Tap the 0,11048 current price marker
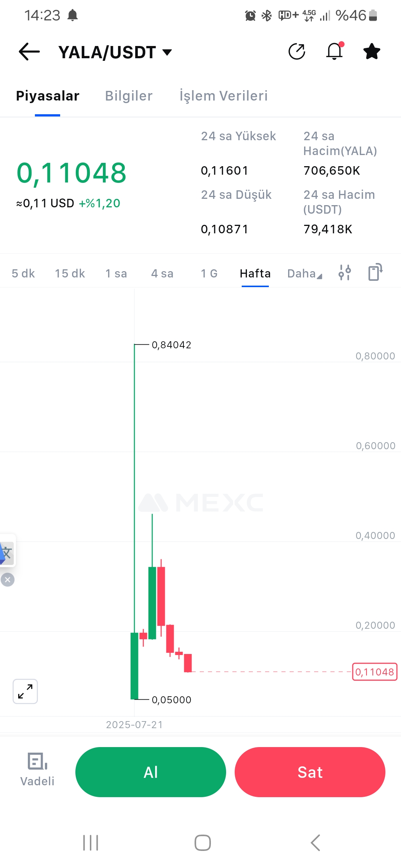The width and height of the screenshot is (401, 868). coord(375,672)
